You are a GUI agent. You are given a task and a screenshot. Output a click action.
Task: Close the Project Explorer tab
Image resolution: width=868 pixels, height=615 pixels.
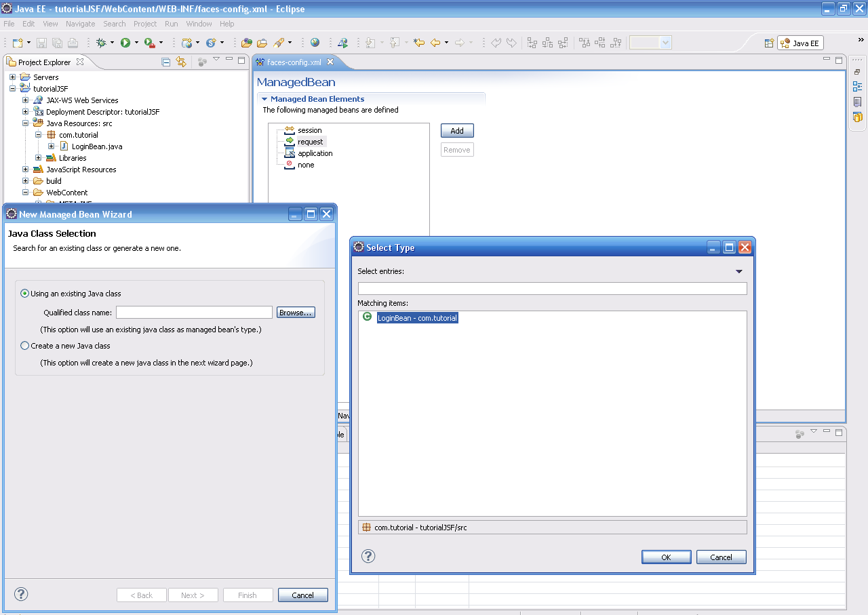[x=79, y=62]
